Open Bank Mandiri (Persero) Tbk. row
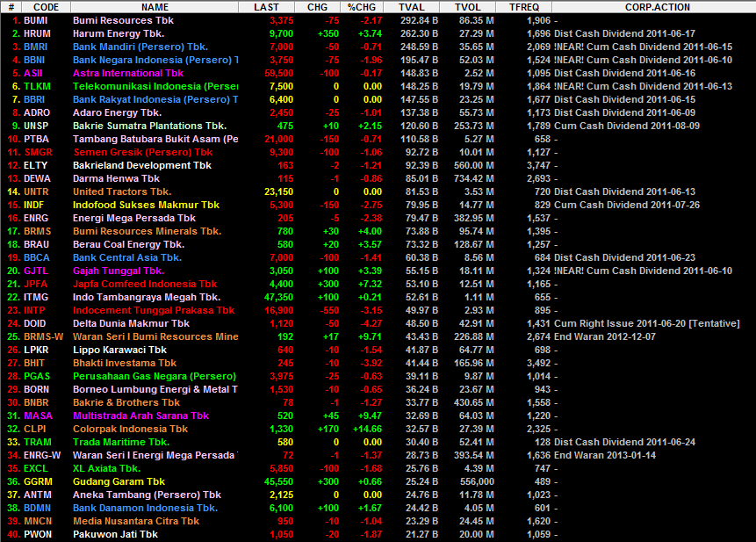The image size is (756, 542). pyautogui.click(x=378, y=47)
